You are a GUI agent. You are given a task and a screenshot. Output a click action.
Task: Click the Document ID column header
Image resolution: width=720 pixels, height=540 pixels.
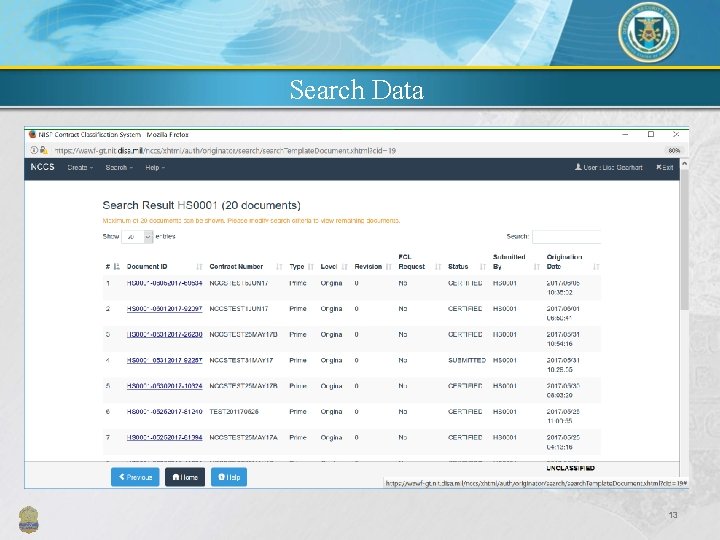[x=147, y=267]
